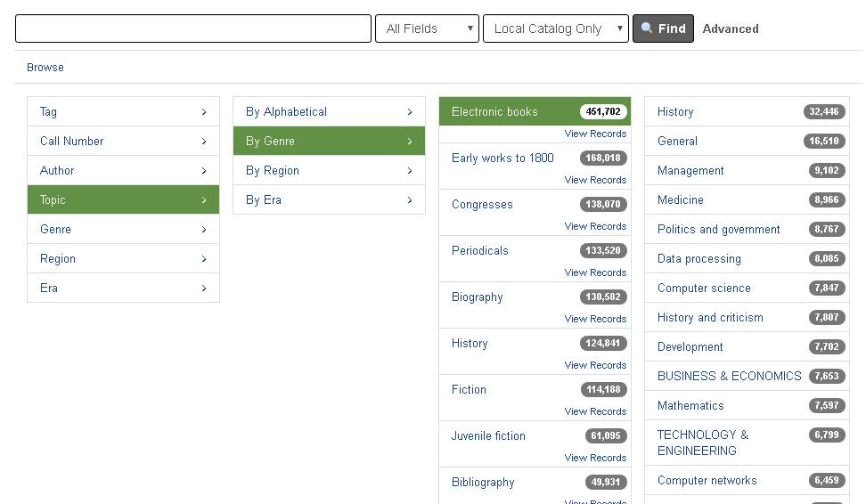Image resolution: width=866 pixels, height=504 pixels.
Task: Select the Medicine topic result
Action: pos(681,199)
